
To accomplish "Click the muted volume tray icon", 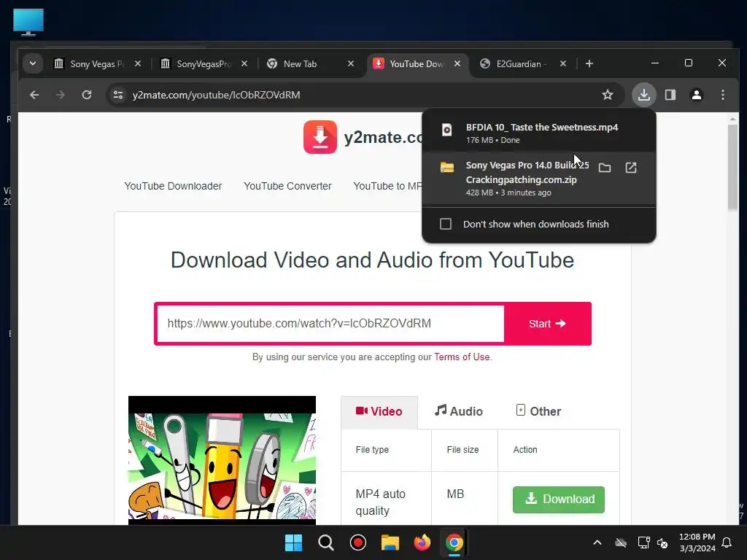I will (x=662, y=542).
